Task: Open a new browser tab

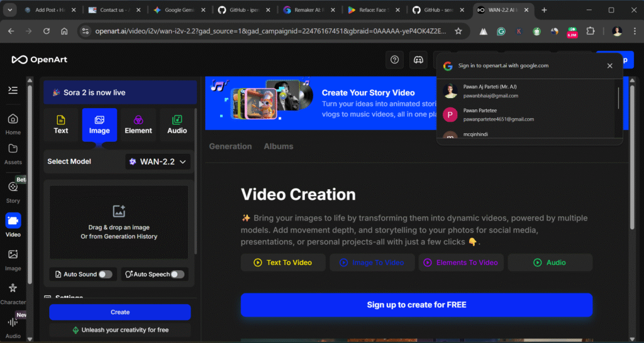Action: [x=544, y=10]
